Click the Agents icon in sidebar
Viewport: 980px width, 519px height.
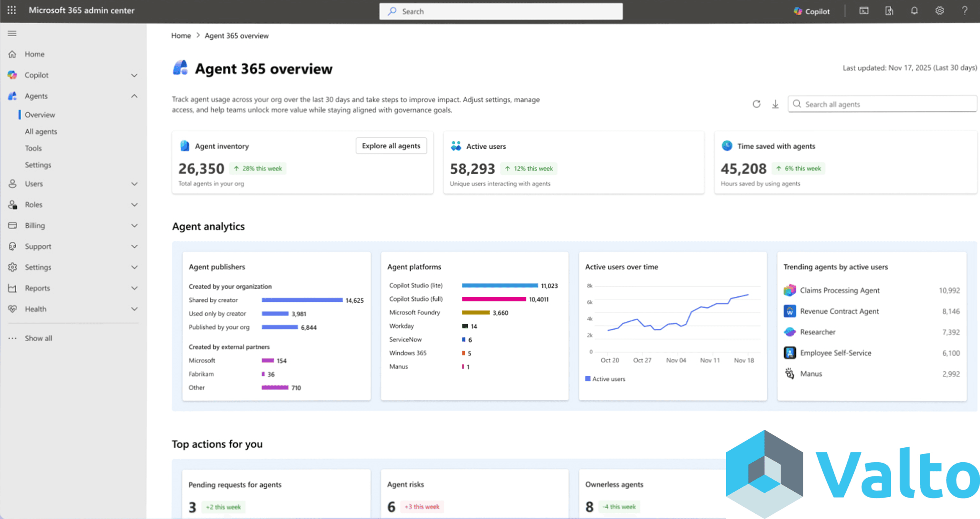click(12, 96)
